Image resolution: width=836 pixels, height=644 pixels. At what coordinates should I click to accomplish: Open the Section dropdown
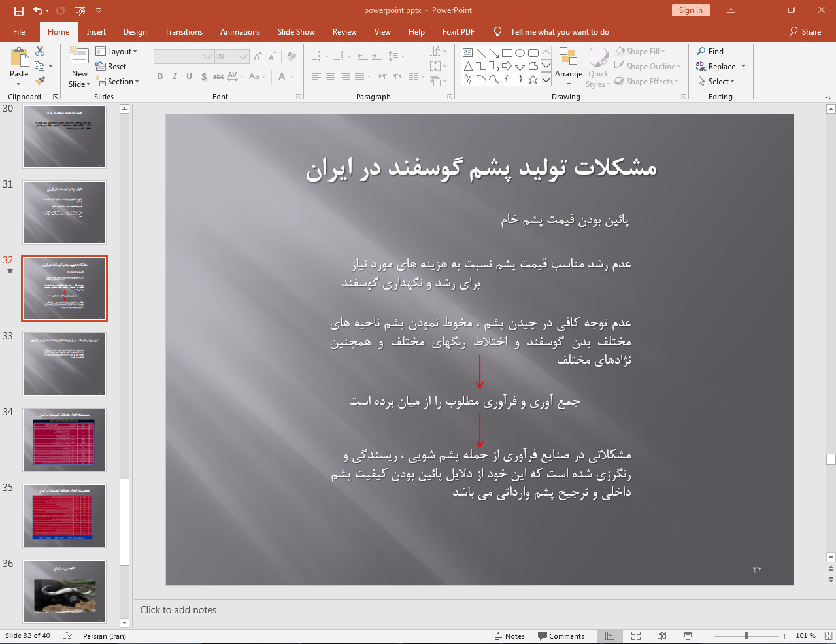(118, 82)
